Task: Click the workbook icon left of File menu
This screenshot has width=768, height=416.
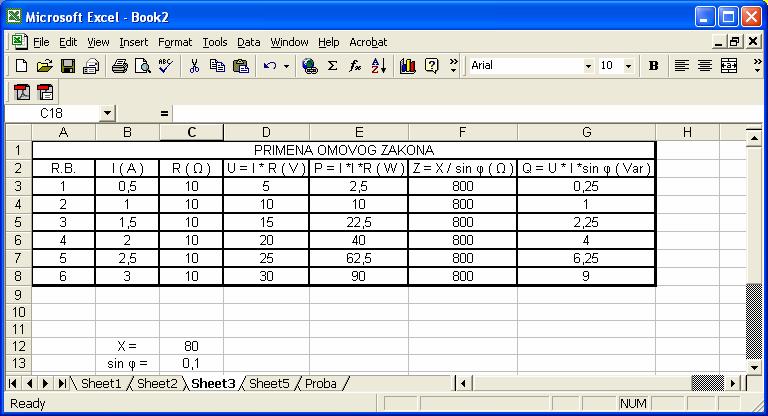Action: point(19,41)
